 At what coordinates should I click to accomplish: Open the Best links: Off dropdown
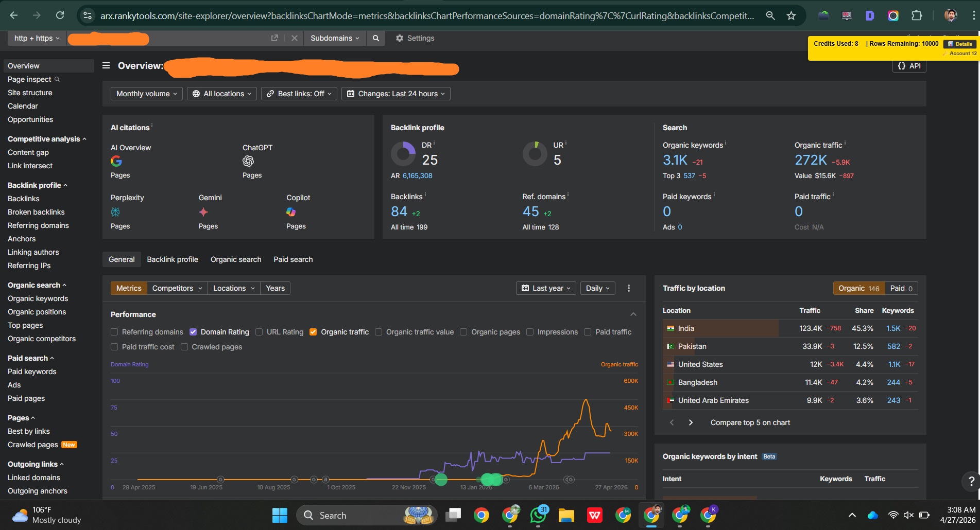(x=299, y=94)
